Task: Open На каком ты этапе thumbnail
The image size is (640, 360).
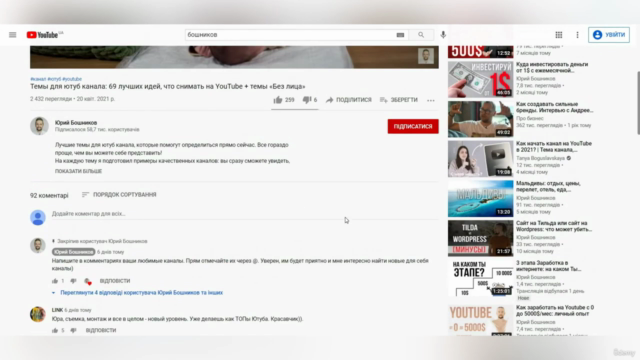Action: click(480, 278)
